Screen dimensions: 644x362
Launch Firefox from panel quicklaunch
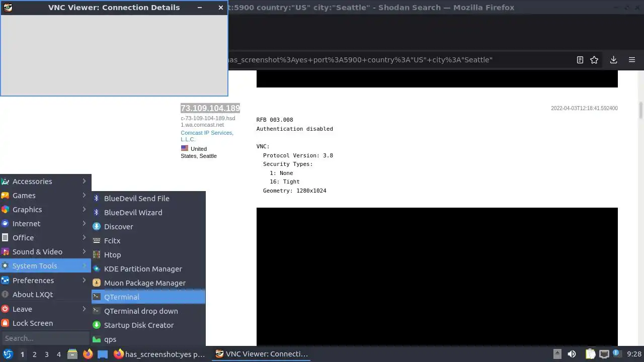[88, 354]
